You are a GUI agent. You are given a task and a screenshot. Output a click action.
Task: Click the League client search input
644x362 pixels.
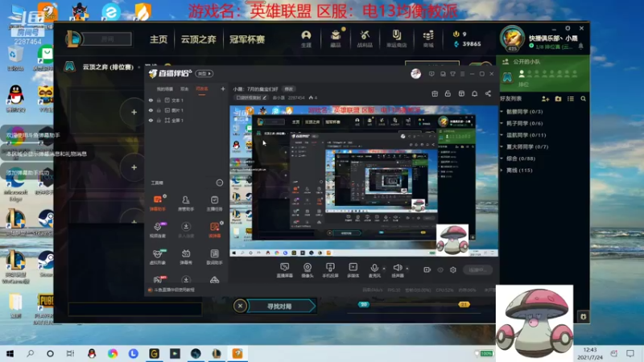tap(107, 39)
